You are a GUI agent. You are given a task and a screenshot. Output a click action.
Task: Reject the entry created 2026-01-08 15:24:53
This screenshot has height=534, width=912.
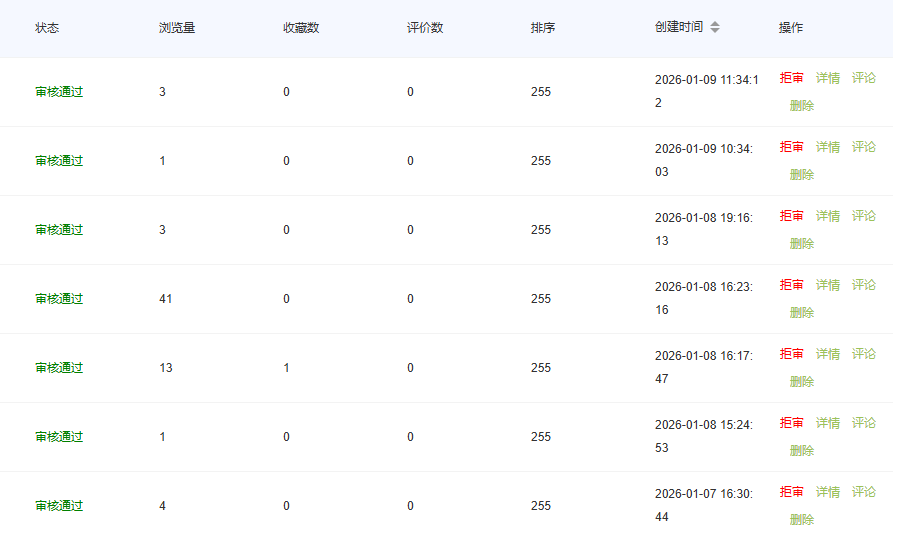(x=791, y=423)
